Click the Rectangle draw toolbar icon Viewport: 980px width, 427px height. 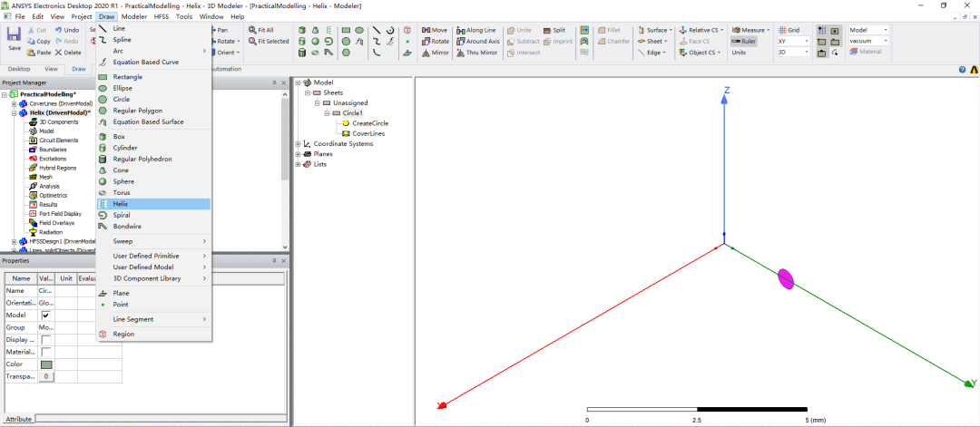pyautogui.click(x=346, y=30)
